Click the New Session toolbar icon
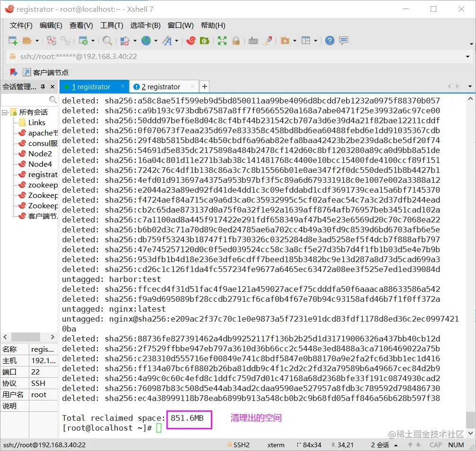The height and width of the screenshot is (451, 476). (13, 41)
